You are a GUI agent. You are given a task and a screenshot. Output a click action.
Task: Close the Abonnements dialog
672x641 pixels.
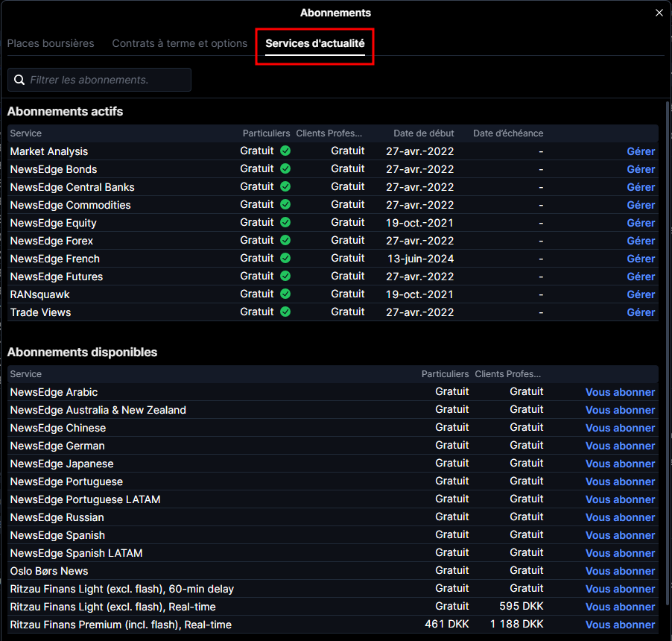pyautogui.click(x=659, y=13)
